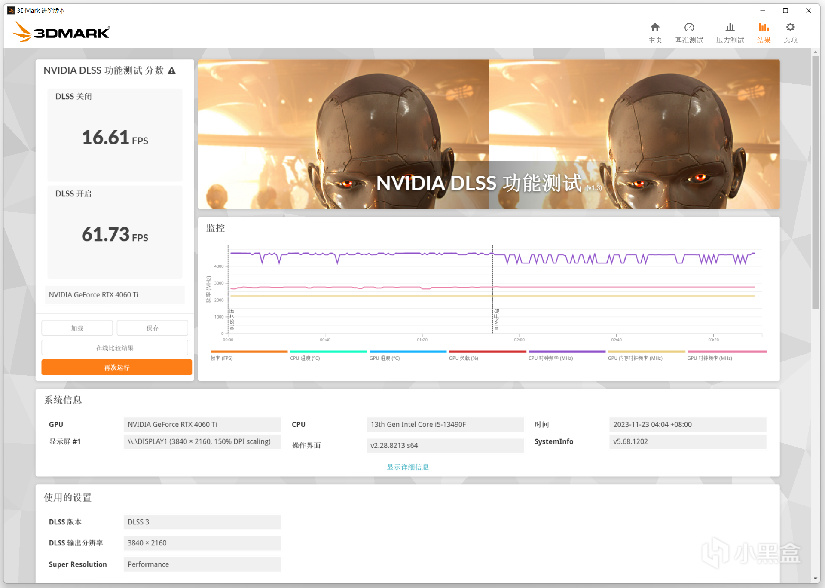Viewport: 825px width, 588px height.
Task: Open the Options gear tab
Action: (x=790, y=32)
